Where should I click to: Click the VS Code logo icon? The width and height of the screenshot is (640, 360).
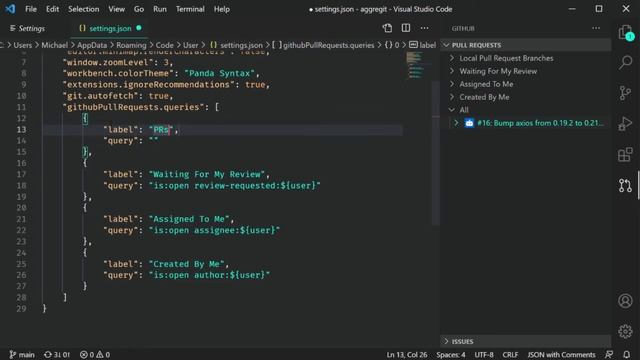tap(10, 9)
